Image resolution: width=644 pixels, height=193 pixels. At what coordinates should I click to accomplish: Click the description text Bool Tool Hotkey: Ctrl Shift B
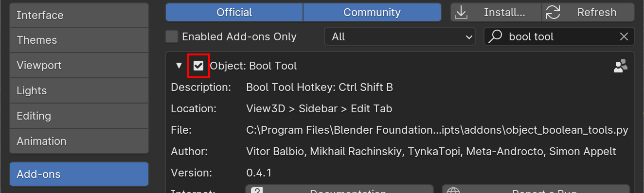click(x=320, y=88)
